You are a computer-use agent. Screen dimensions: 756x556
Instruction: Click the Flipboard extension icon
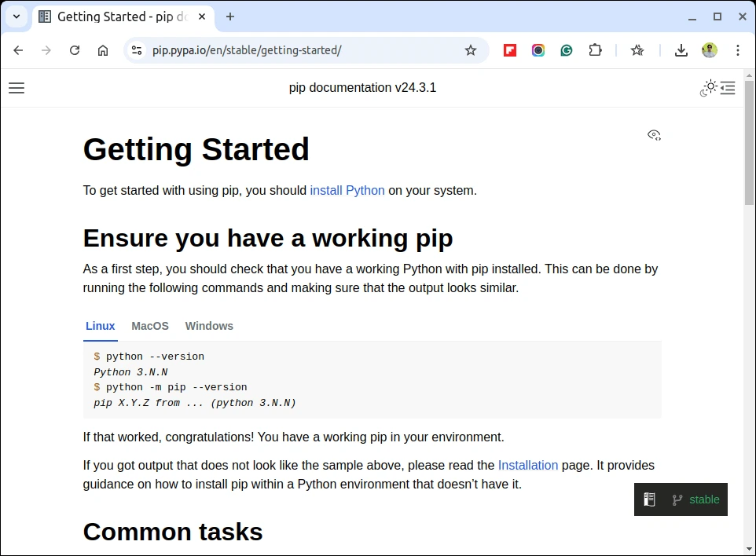(x=509, y=50)
